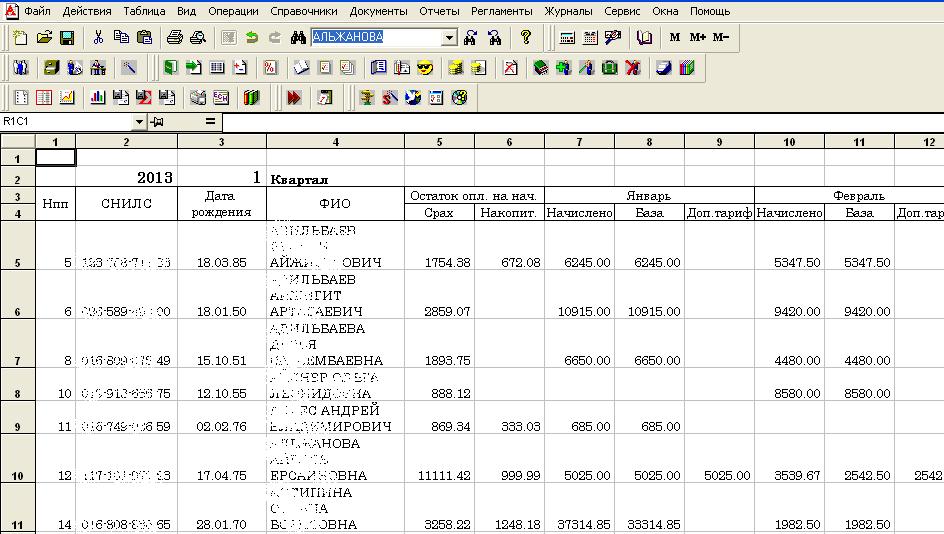The image size is (944, 534).
Task: Print the table with the printer icon
Action: (x=175, y=37)
